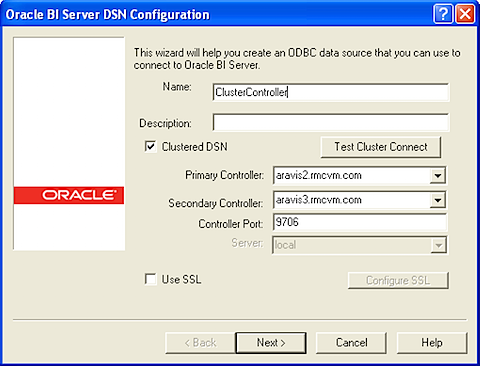Viewport: 480px width, 366px height.
Task: Click the Configure SSL button
Action: (x=398, y=280)
